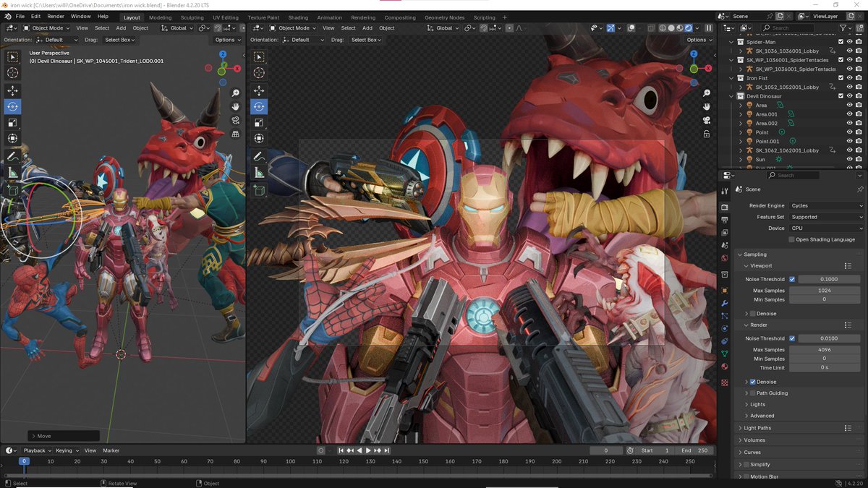Open the timeline Keying popover
Image resolution: width=868 pixels, height=488 pixels.
[66, 450]
